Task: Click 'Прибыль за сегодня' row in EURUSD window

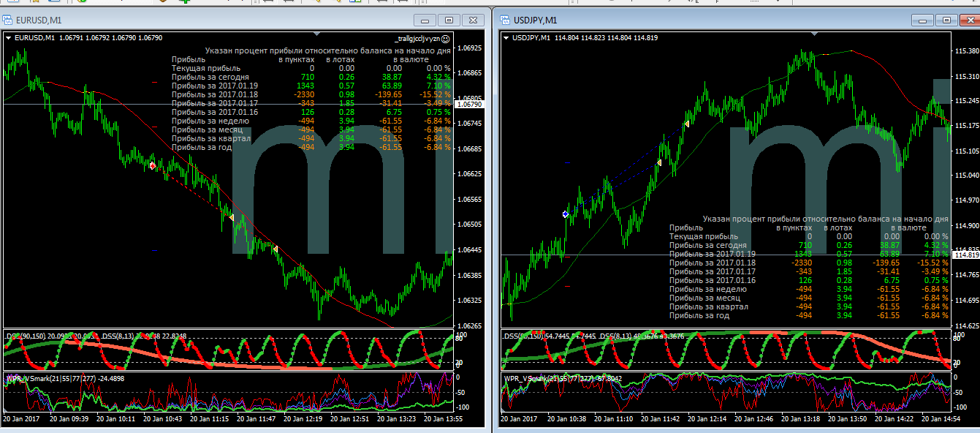Action: coord(311,77)
